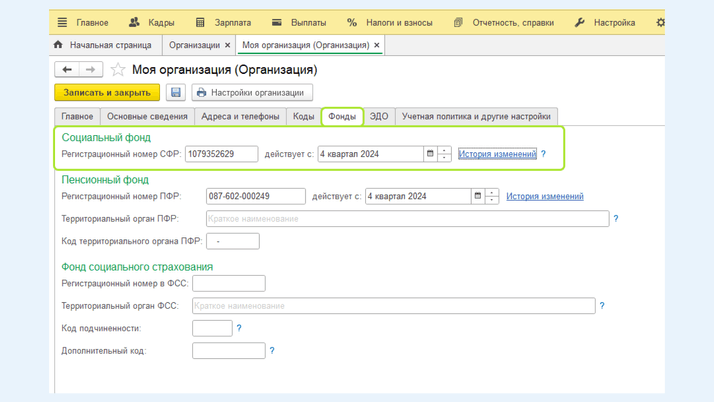Click the Территориальный орган ПФР field
This screenshot has height=402, width=714.
point(408,219)
